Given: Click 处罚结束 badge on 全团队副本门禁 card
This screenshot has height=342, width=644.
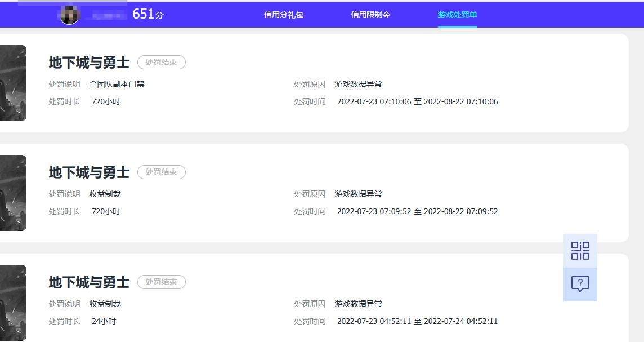Looking at the screenshot, I should [162, 62].
